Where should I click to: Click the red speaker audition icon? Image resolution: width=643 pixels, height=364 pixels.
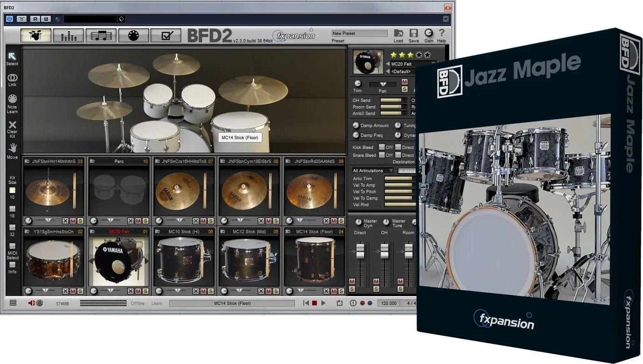click(32, 303)
